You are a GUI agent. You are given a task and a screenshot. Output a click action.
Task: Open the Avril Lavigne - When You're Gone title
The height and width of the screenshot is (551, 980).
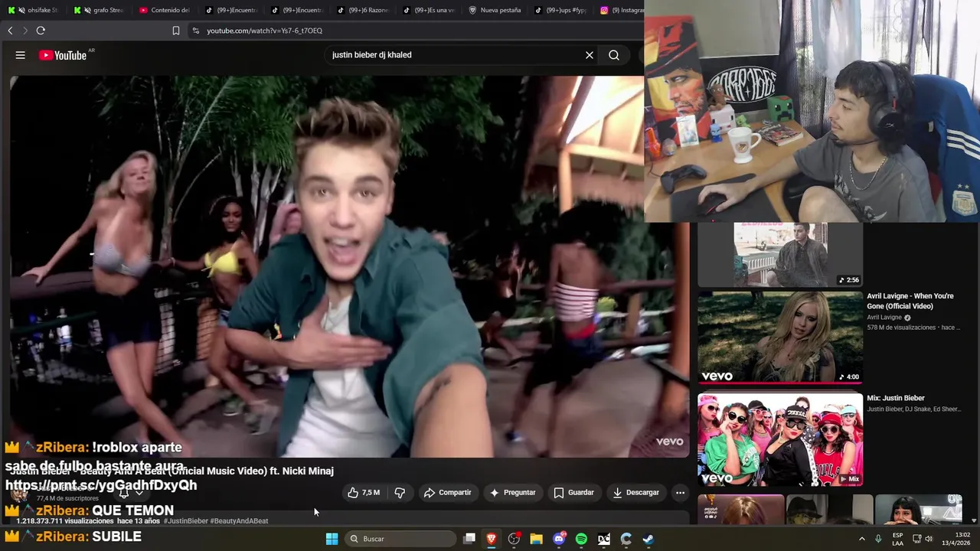910,301
